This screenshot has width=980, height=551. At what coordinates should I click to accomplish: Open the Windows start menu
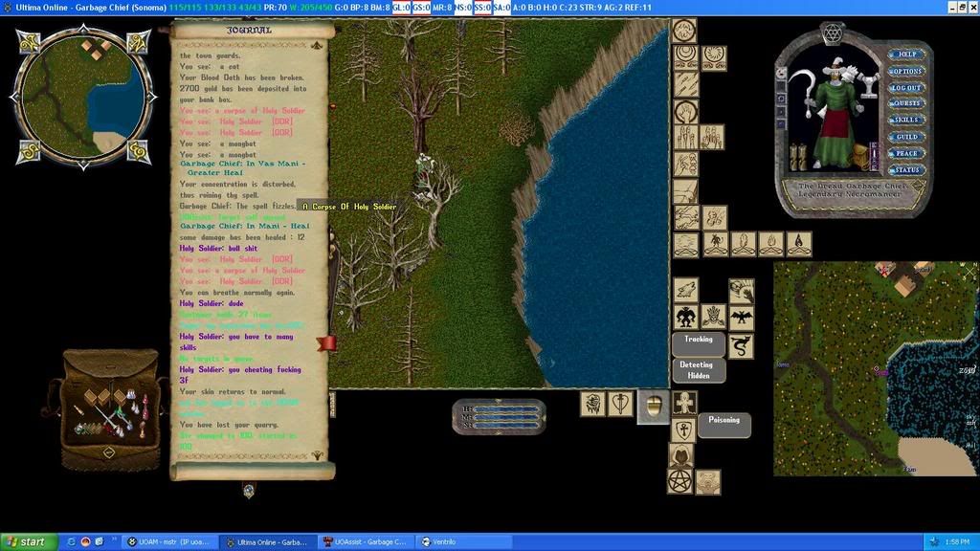pyautogui.click(x=29, y=541)
